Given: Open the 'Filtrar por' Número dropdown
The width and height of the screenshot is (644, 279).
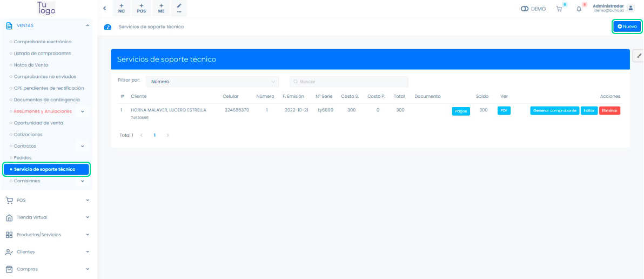Looking at the screenshot, I should point(212,82).
